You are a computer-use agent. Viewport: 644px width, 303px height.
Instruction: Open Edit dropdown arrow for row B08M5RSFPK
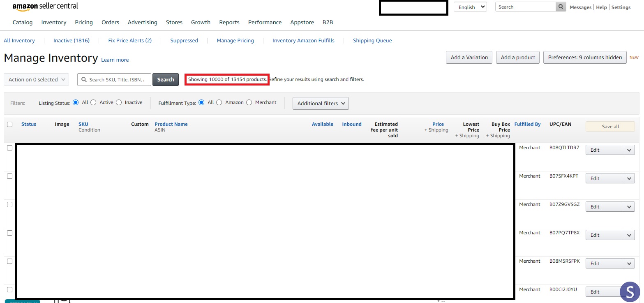pos(629,264)
